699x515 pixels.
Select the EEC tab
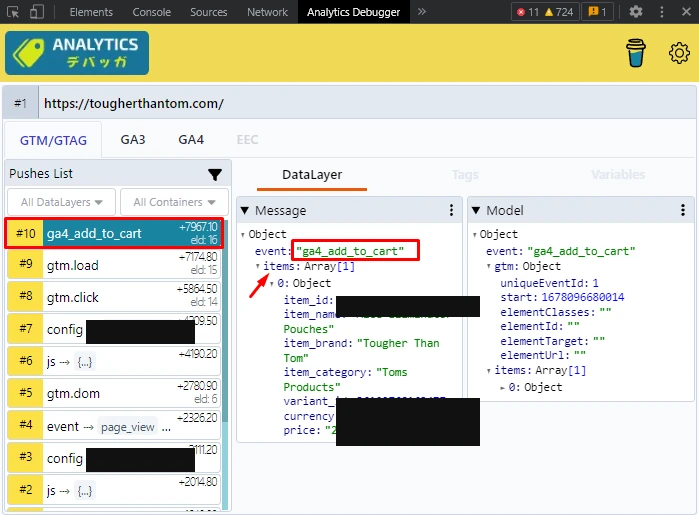pyautogui.click(x=247, y=140)
